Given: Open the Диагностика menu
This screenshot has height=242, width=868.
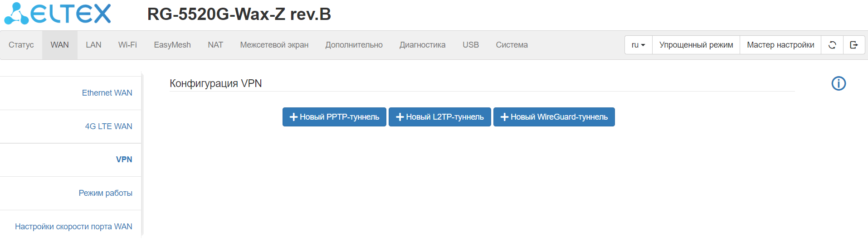Looking at the screenshot, I should pyautogui.click(x=422, y=45).
